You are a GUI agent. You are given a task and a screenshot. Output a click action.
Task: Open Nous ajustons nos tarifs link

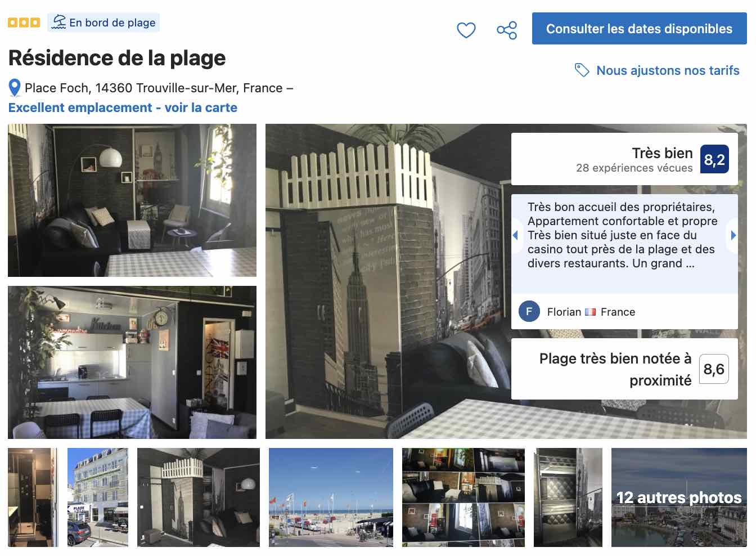pyautogui.click(x=668, y=70)
